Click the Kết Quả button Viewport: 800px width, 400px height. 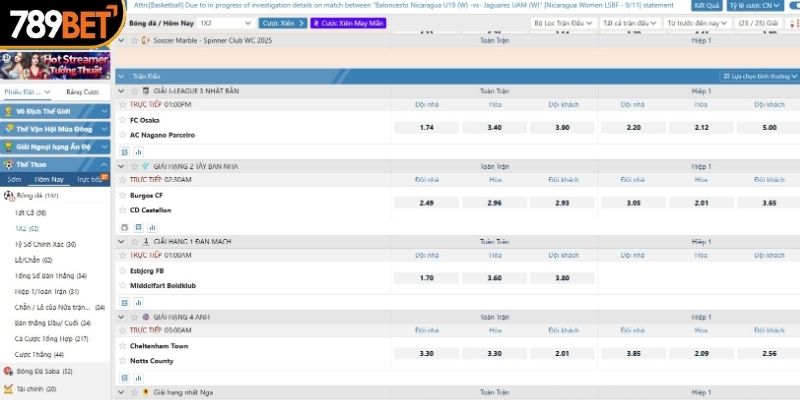[x=706, y=5]
